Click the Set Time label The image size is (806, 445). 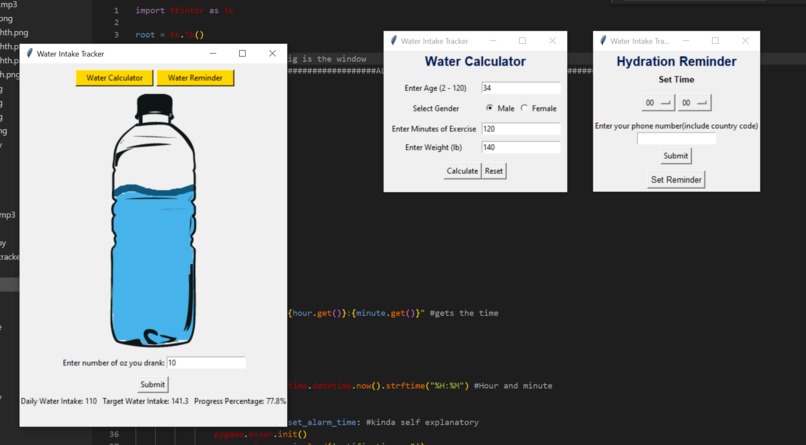[676, 80]
